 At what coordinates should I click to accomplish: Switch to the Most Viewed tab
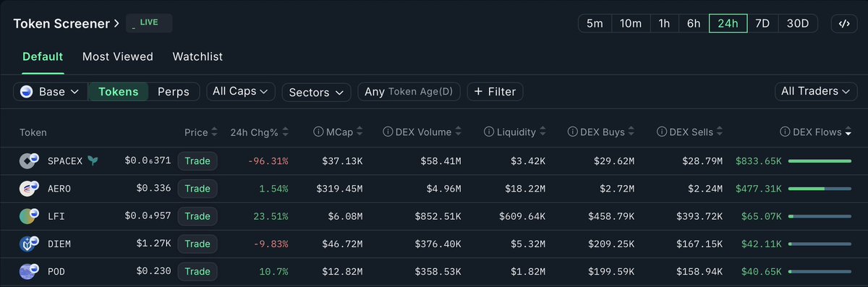coord(118,56)
